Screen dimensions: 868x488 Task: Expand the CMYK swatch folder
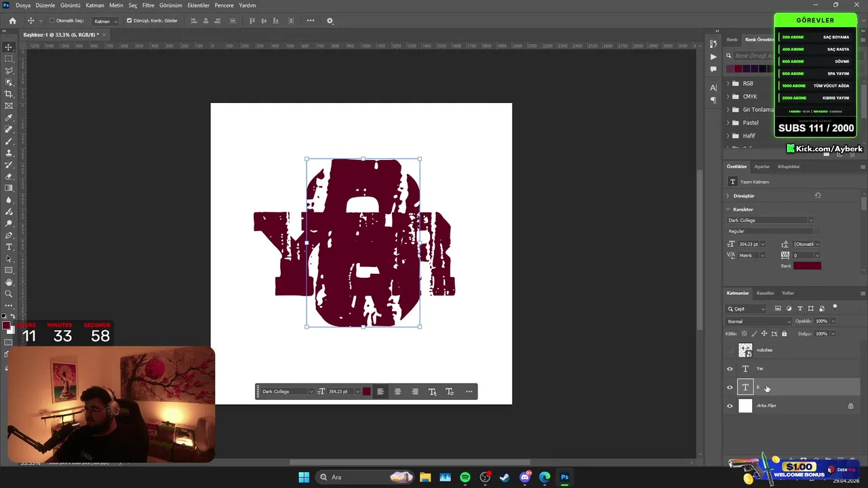point(728,97)
